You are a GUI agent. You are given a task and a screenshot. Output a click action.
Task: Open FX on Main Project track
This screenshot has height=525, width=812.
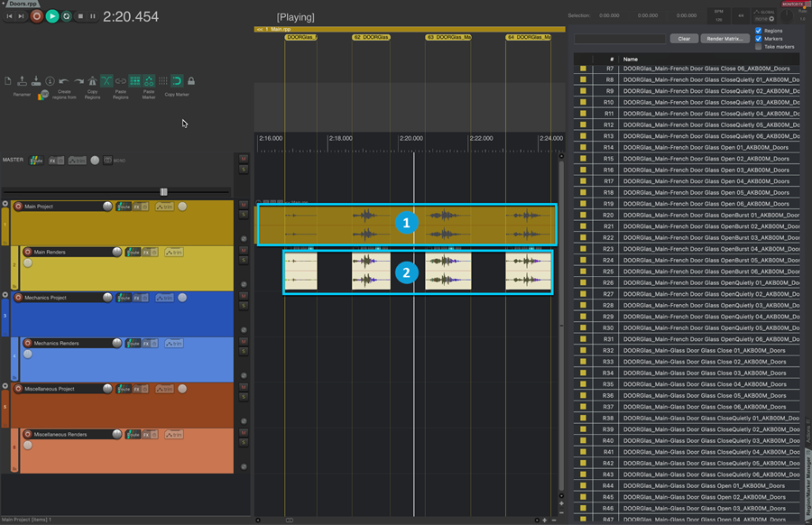(138, 207)
